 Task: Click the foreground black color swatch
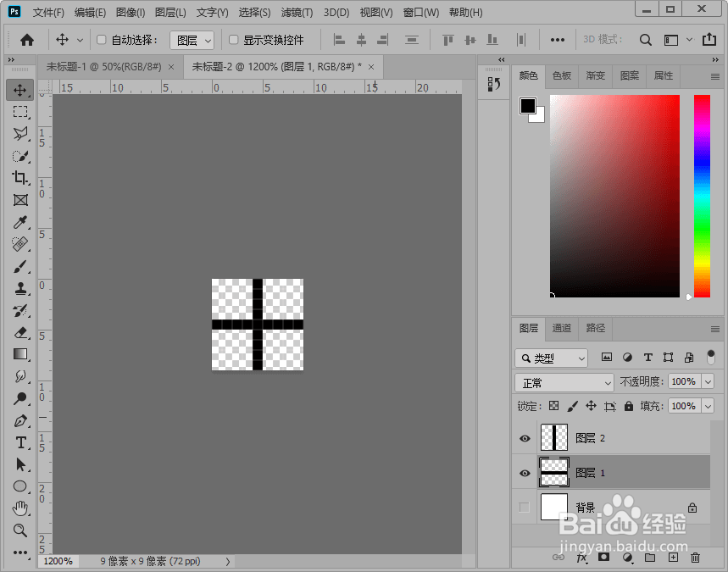[527, 105]
